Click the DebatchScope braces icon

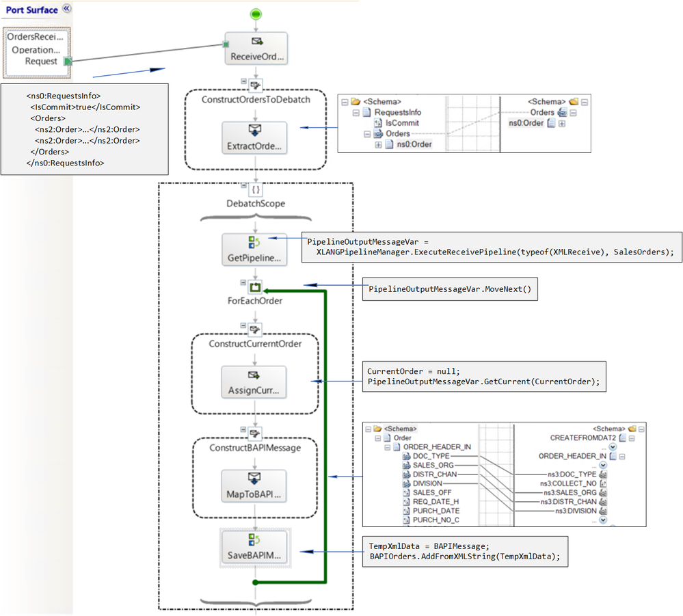tap(256, 189)
